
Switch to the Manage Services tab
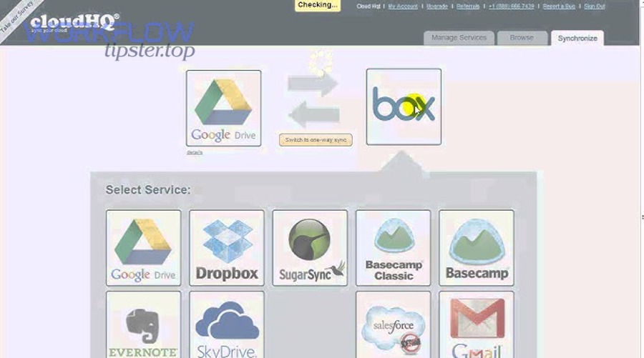(459, 38)
